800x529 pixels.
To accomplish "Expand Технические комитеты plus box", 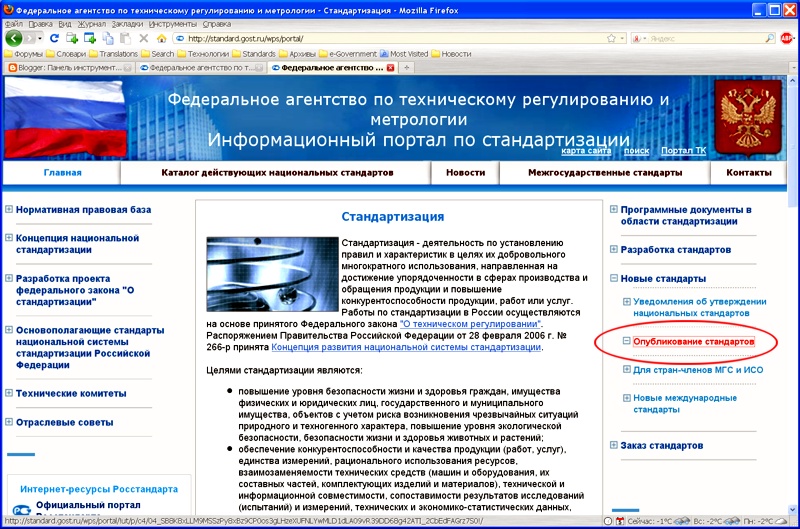I will pos(9,392).
